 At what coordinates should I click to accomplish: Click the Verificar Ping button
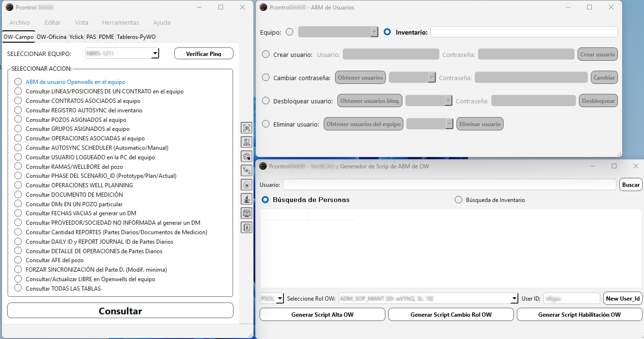[x=204, y=54]
